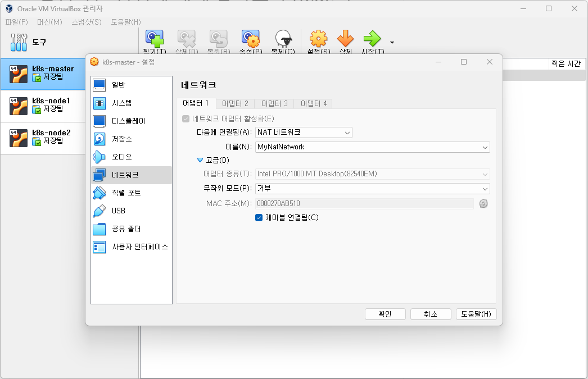Open the Machine (머신) menu

(x=49, y=22)
